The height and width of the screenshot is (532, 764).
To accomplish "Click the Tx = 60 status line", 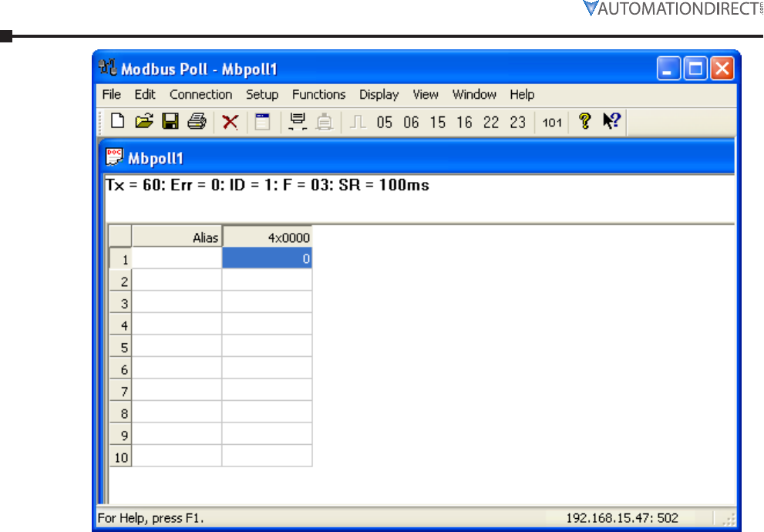I will coord(267,185).
